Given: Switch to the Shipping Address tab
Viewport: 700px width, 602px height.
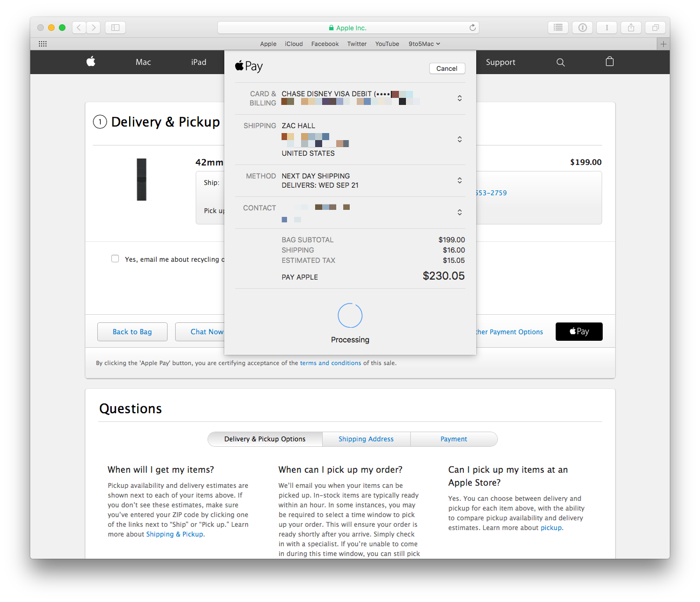Looking at the screenshot, I should [x=366, y=439].
